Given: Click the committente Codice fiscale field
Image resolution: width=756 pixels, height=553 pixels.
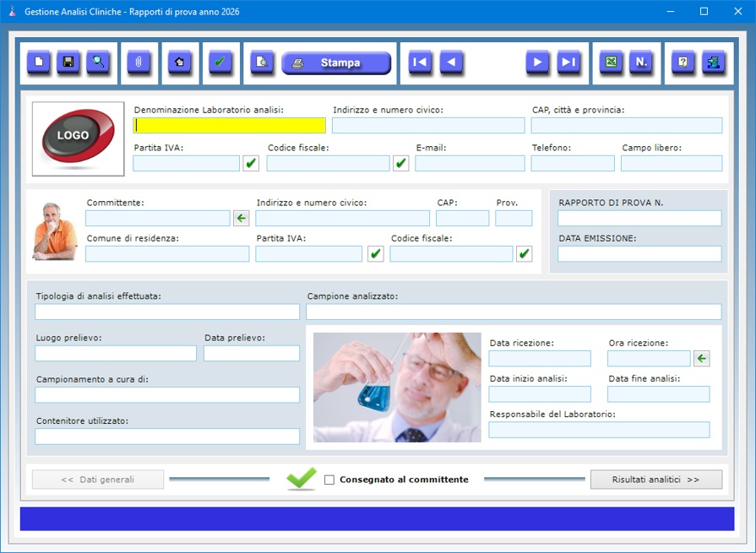Looking at the screenshot, I should click(451, 254).
